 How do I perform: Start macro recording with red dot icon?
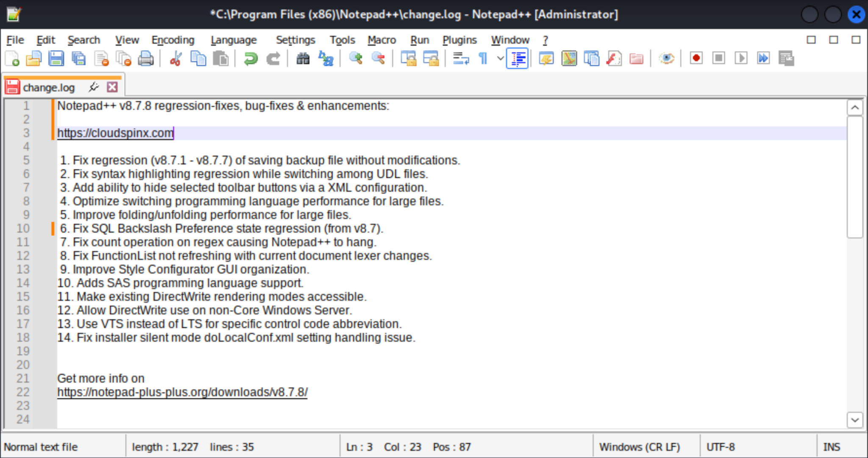tap(696, 58)
